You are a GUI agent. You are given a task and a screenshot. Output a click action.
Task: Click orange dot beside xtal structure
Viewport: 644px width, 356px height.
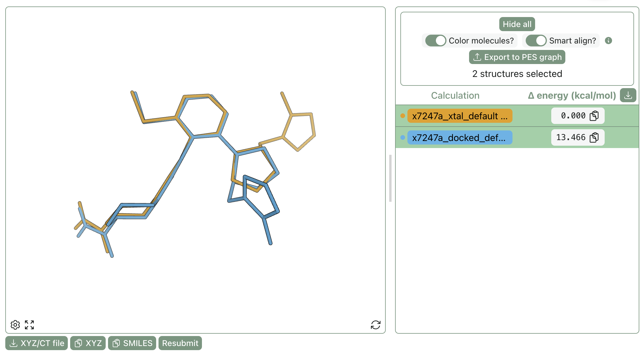point(403,116)
